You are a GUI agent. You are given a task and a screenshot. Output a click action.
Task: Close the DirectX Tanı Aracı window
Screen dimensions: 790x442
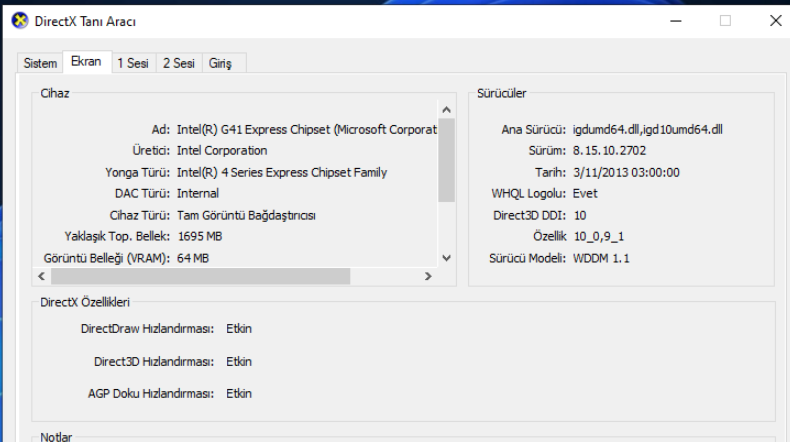click(775, 21)
